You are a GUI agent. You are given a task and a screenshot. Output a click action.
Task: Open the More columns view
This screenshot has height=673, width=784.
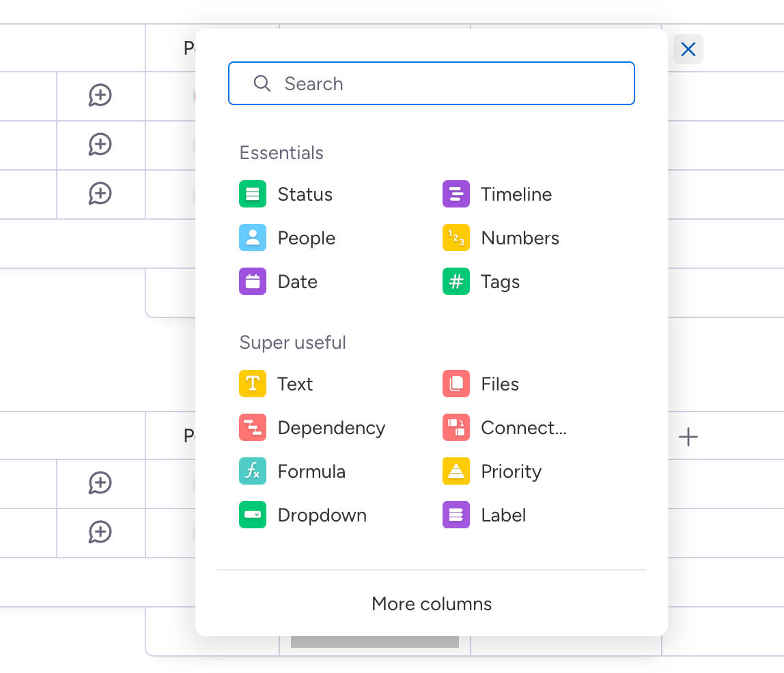[431, 603]
